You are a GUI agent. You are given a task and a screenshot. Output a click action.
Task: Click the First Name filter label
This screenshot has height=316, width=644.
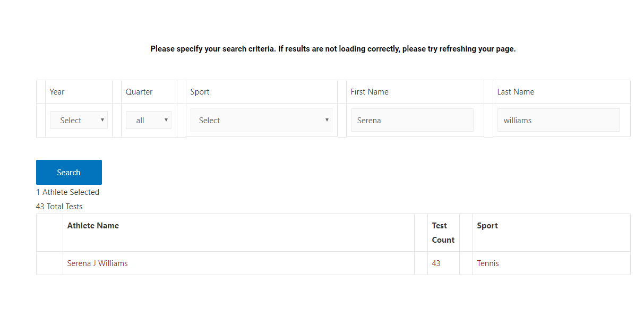click(x=370, y=92)
